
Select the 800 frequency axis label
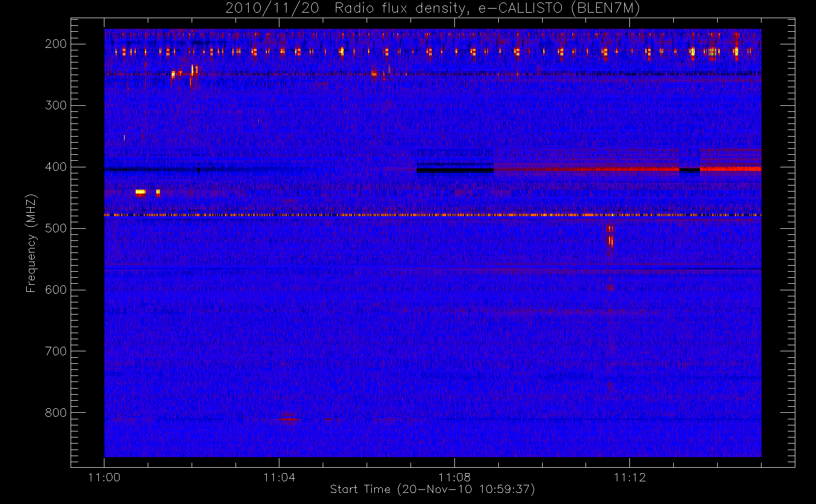55,413
